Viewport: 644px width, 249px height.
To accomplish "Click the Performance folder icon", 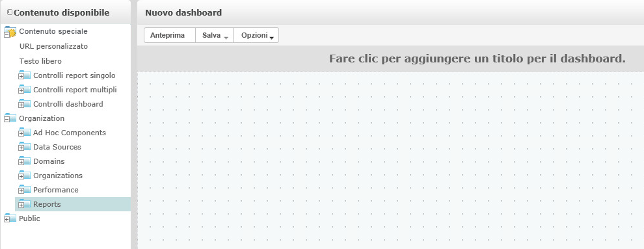I will [x=25, y=190].
